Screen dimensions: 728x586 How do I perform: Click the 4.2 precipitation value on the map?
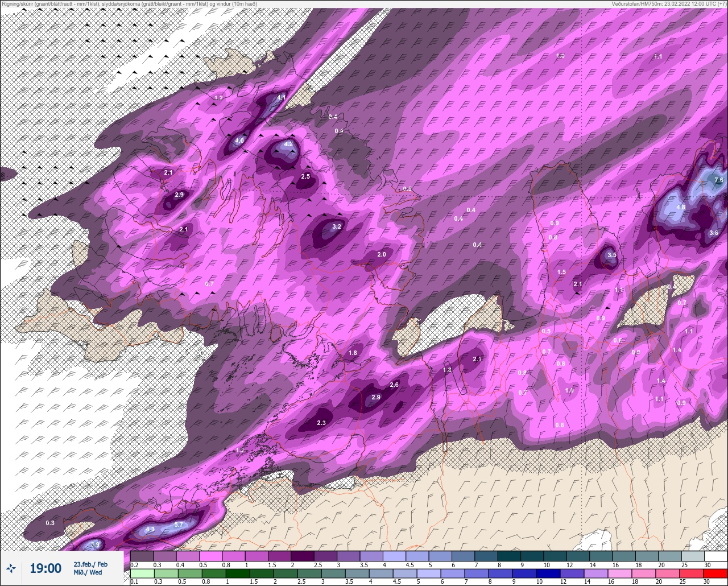pos(288,144)
